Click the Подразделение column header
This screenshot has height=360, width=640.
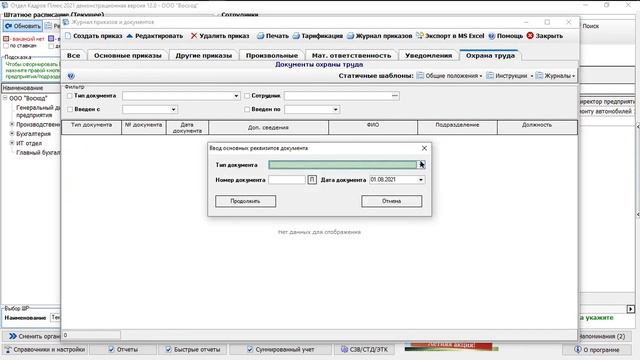pyautogui.click(x=457, y=127)
